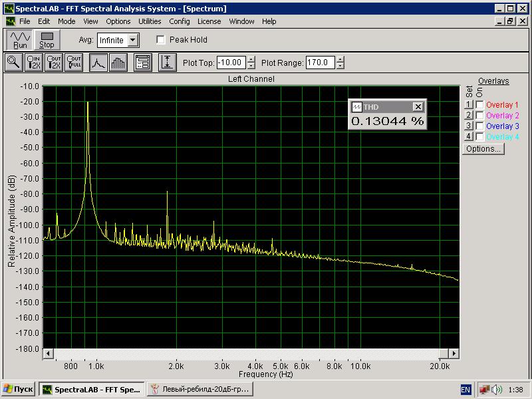The image size is (532, 399).
Task: Open the Avg dropdown list
Action: (133, 40)
